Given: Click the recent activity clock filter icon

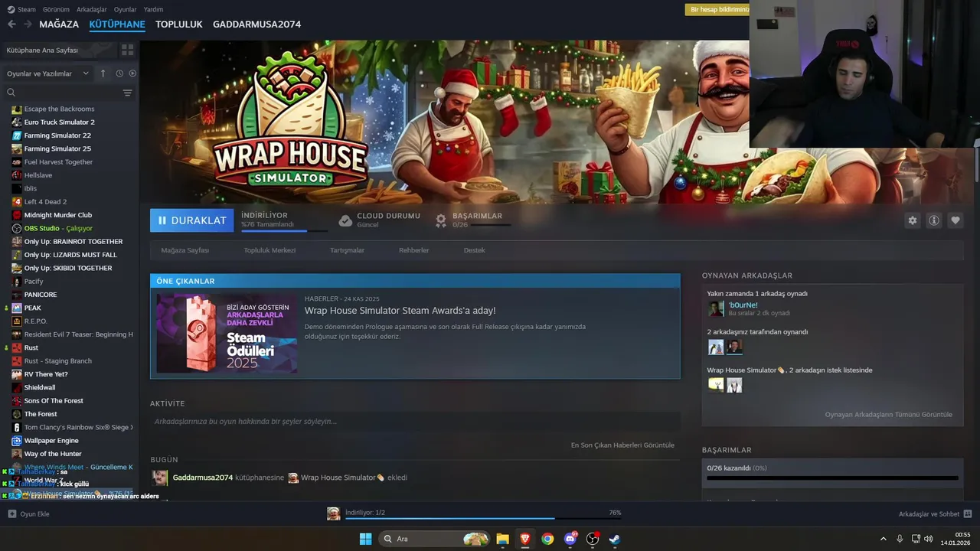Looking at the screenshot, I should 119,73.
